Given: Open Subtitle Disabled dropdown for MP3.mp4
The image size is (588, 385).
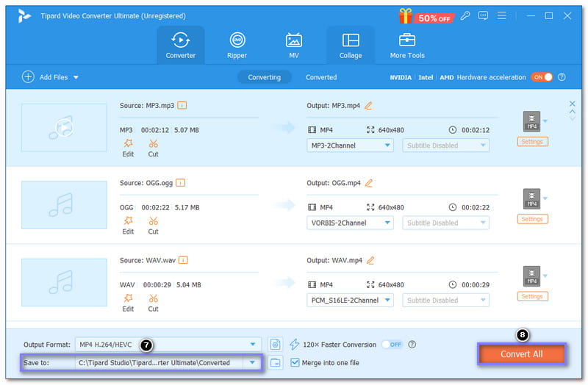Looking at the screenshot, I should tap(445, 145).
